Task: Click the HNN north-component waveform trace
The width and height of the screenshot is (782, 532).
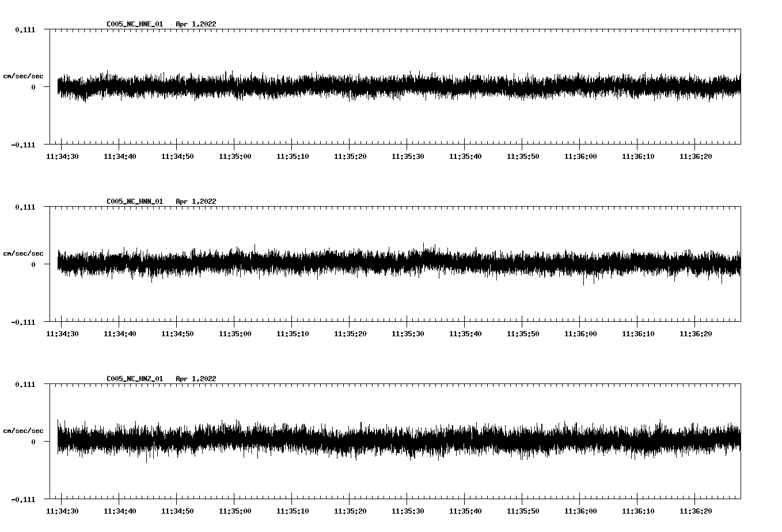Action: pos(399,264)
